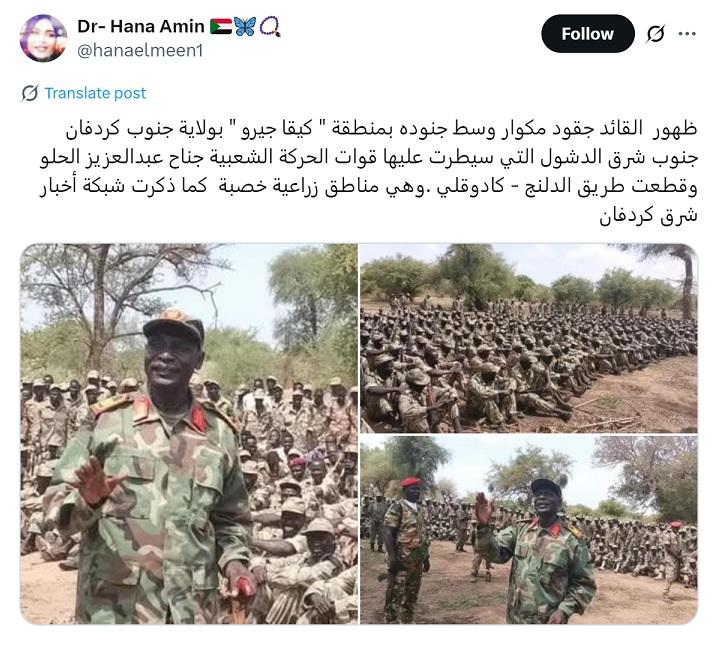Open the @hanaelmeen1 handle link
The height and width of the screenshot is (645, 717).
pyautogui.click(x=140, y=51)
